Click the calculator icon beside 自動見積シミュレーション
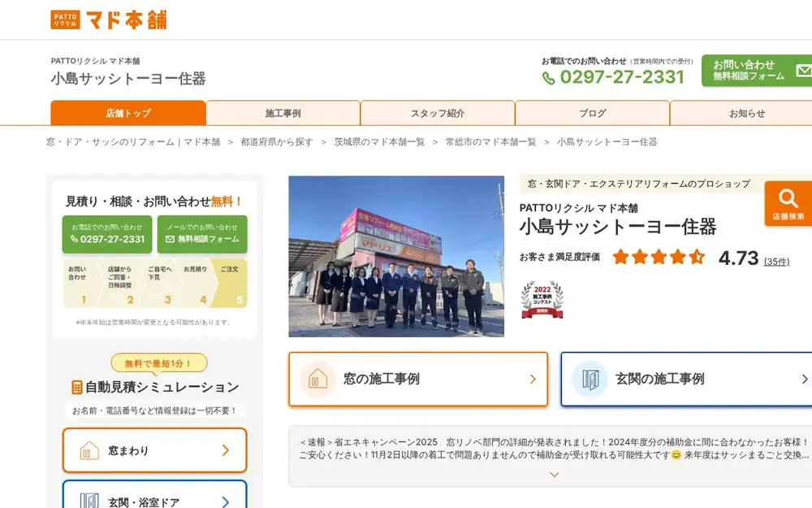 coord(76,387)
